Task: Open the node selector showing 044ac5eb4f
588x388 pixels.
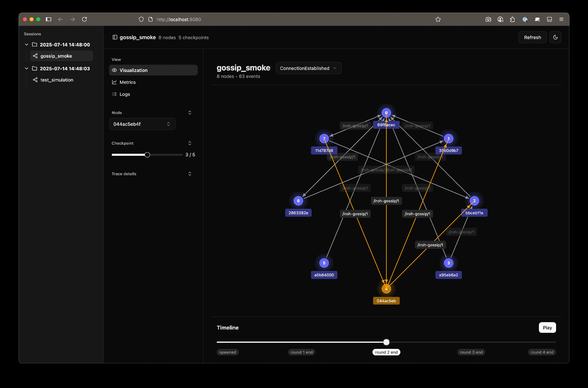Action: point(142,124)
